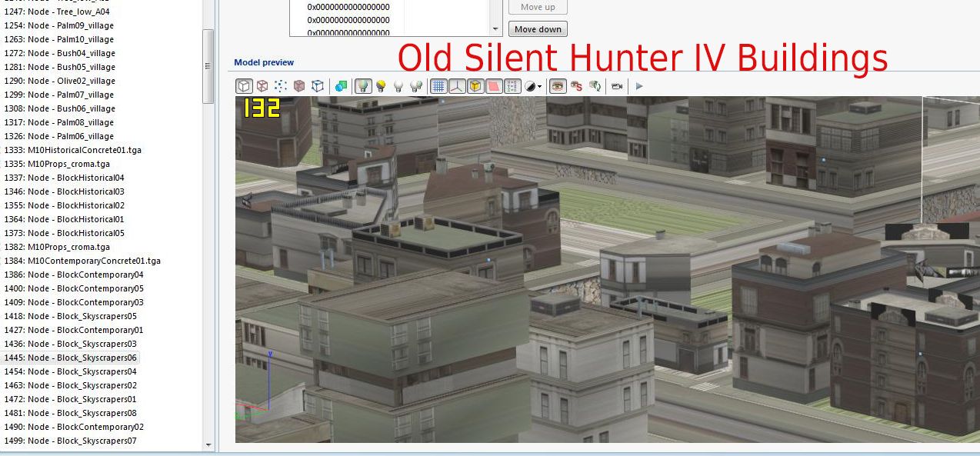Select node 1454 Block_Skyscrapers04

tap(71, 371)
